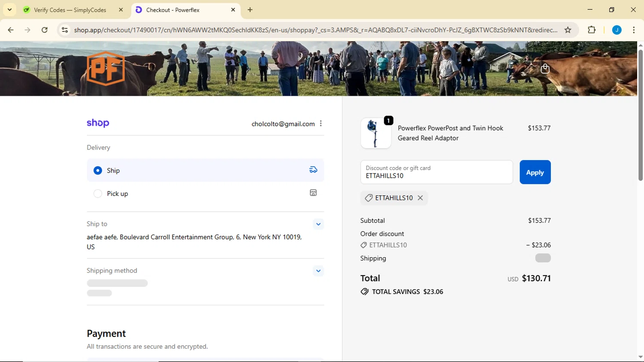644x362 pixels.
Task: Click the Powerflex PF logo in banner
Action: point(106,68)
